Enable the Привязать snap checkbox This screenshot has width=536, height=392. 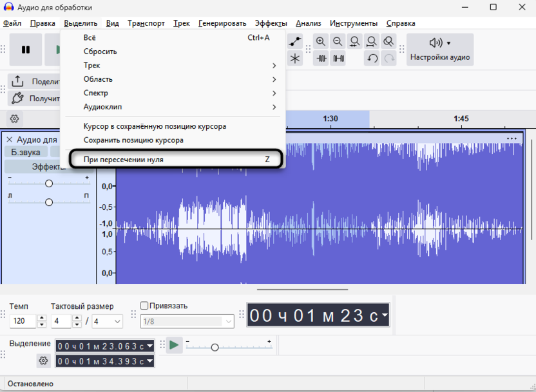coord(144,306)
